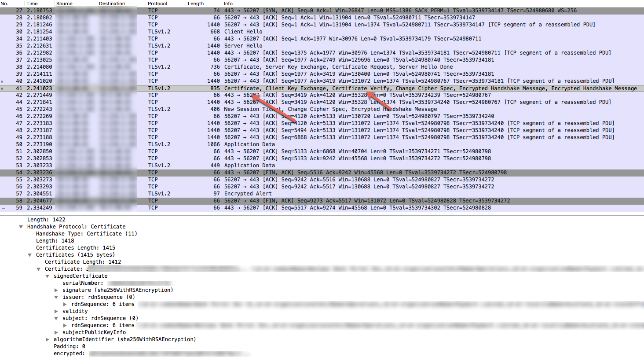Collapse the issuer: rdnSequence node

pyautogui.click(x=56, y=297)
